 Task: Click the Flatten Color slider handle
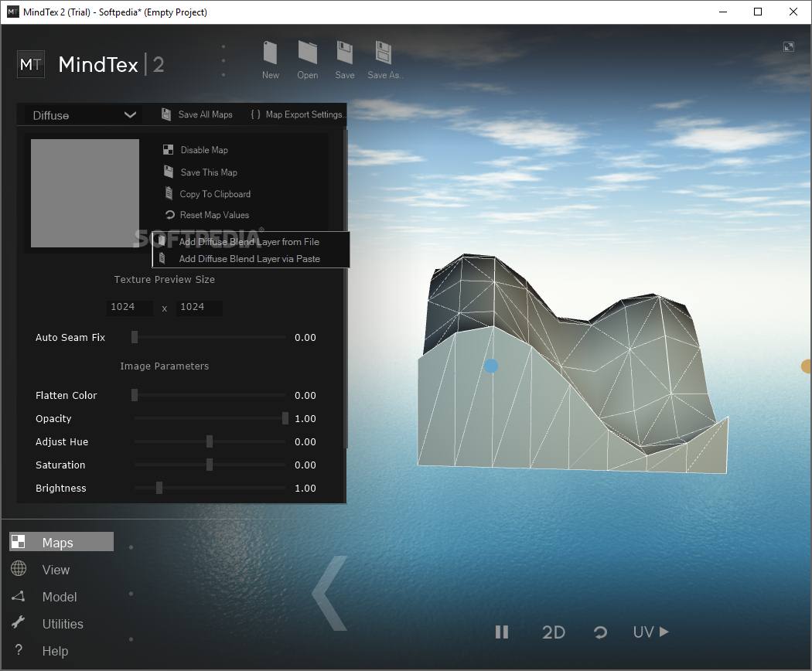click(x=135, y=395)
